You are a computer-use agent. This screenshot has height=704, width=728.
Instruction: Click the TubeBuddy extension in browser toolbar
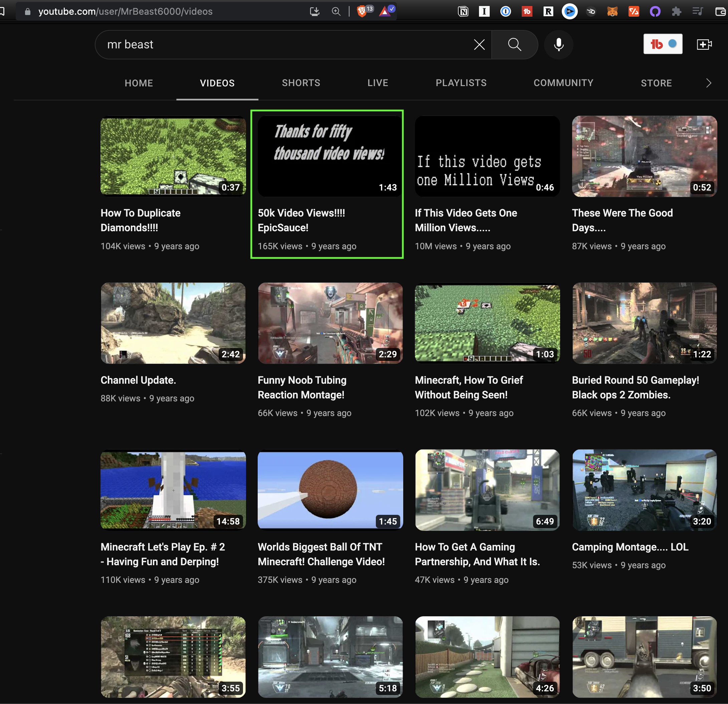[x=527, y=11]
